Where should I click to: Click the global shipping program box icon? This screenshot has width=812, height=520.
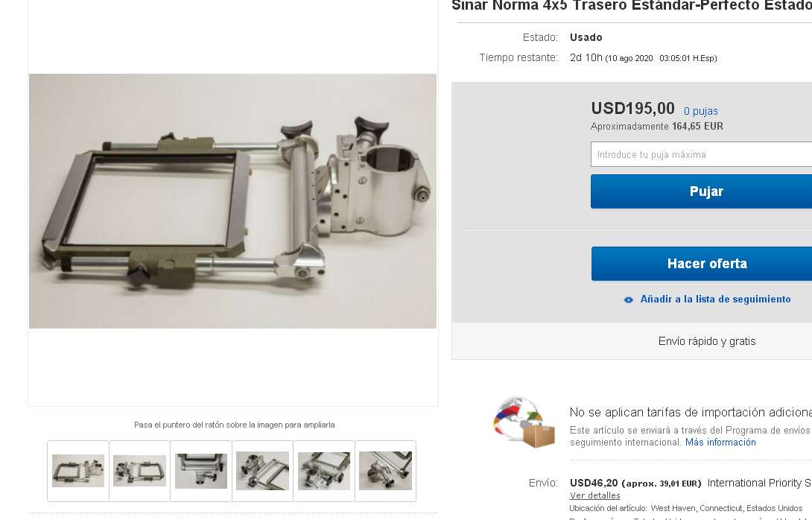524,422
